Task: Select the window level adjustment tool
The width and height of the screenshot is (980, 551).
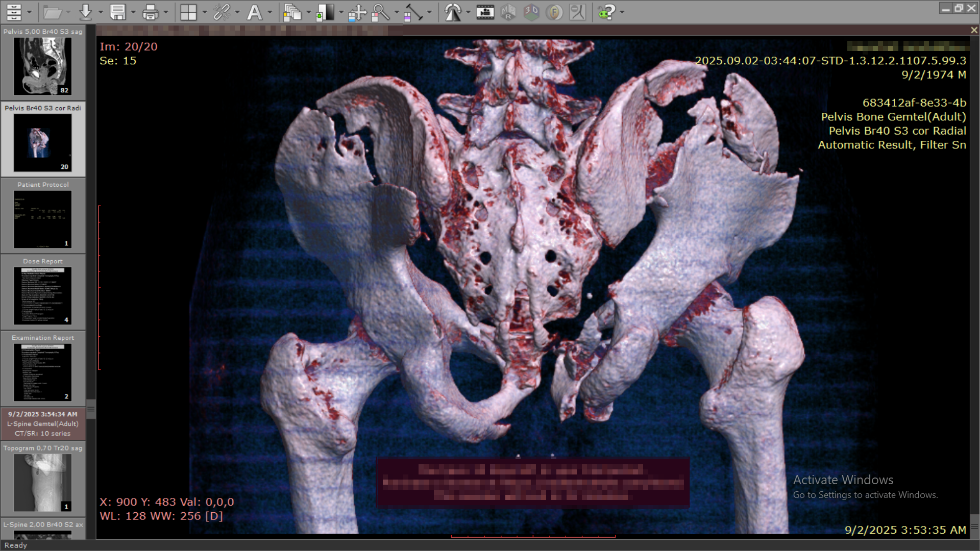Action: pyautogui.click(x=325, y=12)
